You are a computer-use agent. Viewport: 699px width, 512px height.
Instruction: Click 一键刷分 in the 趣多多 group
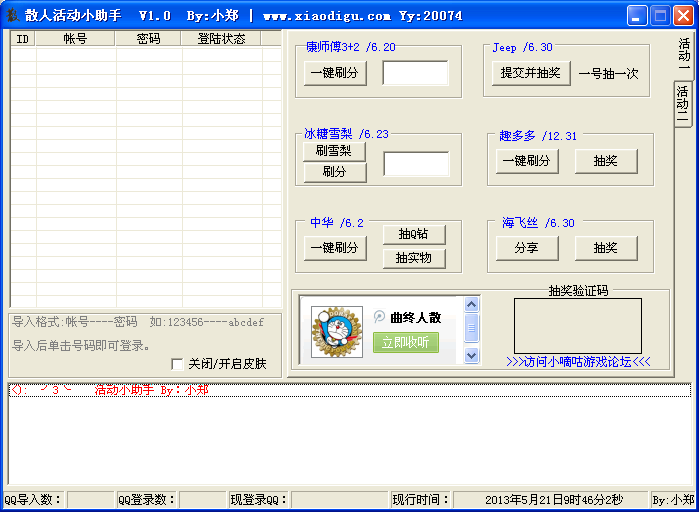click(526, 161)
